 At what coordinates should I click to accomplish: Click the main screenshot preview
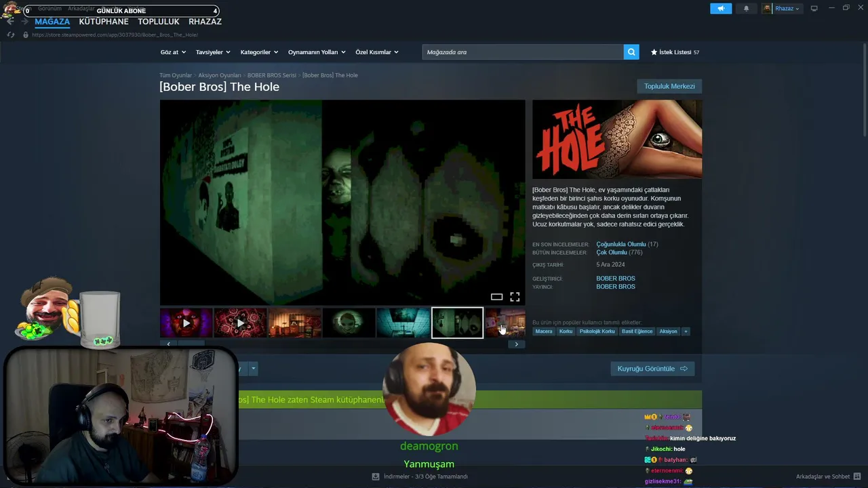[x=342, y=203]
